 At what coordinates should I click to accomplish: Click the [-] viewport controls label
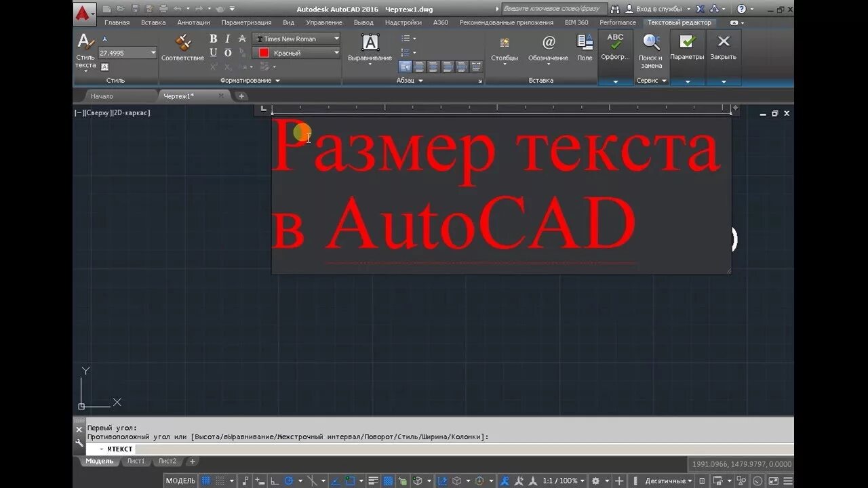point(79,113)
